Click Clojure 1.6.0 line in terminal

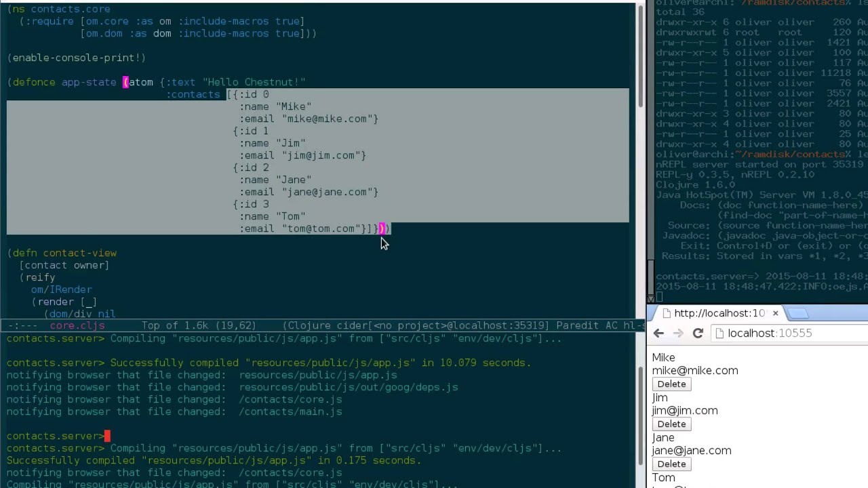(x=695, y=185)
